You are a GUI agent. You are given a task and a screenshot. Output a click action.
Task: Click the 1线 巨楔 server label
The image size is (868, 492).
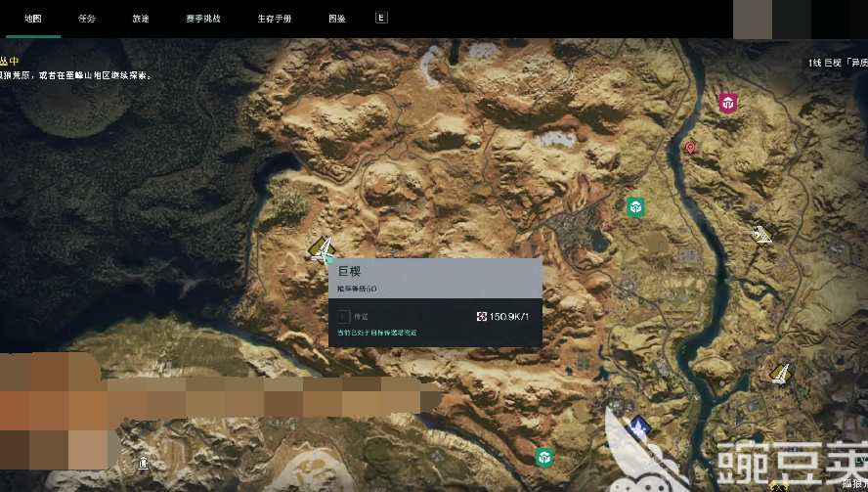[838, 63]
